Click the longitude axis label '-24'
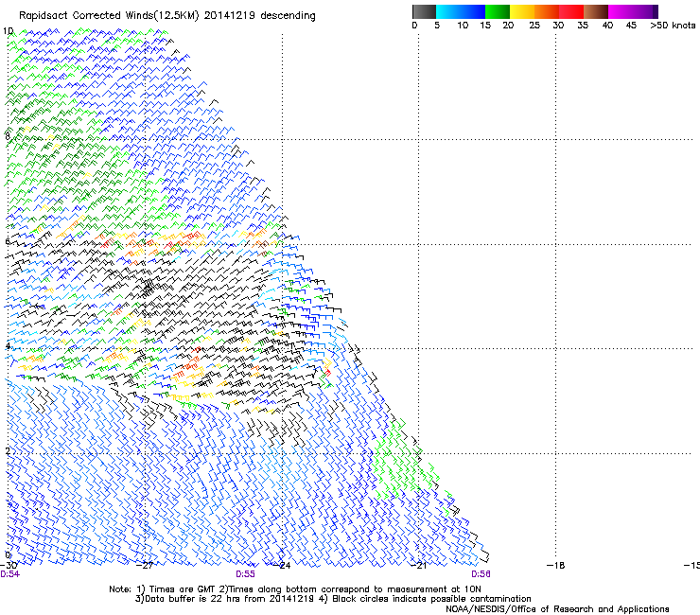The width and height of the screenshot is (700, 615). (282, 565)
